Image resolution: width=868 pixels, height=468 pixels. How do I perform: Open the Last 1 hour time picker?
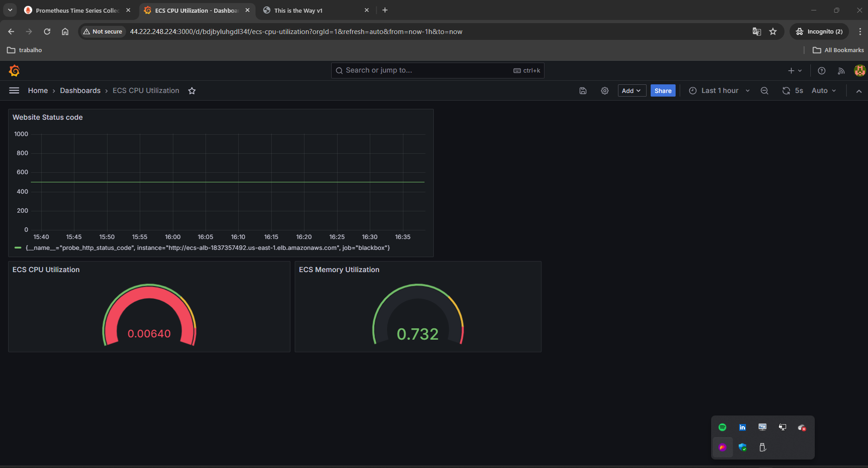coord(719,91)
